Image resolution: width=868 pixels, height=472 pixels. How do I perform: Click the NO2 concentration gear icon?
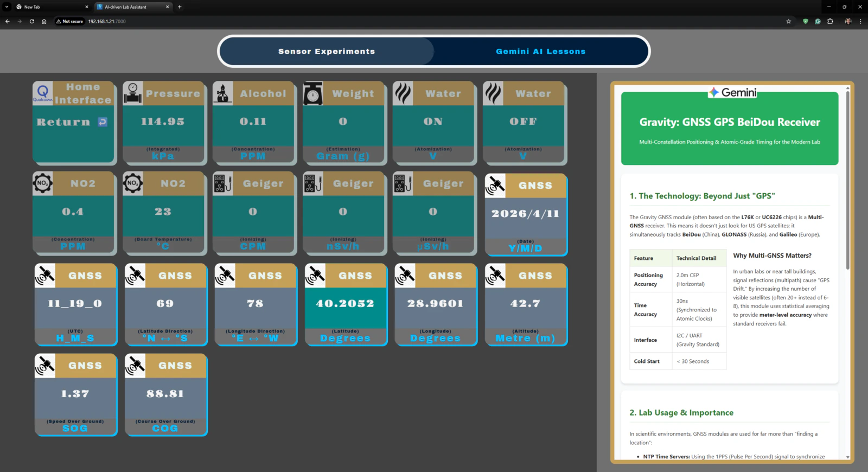43,183
